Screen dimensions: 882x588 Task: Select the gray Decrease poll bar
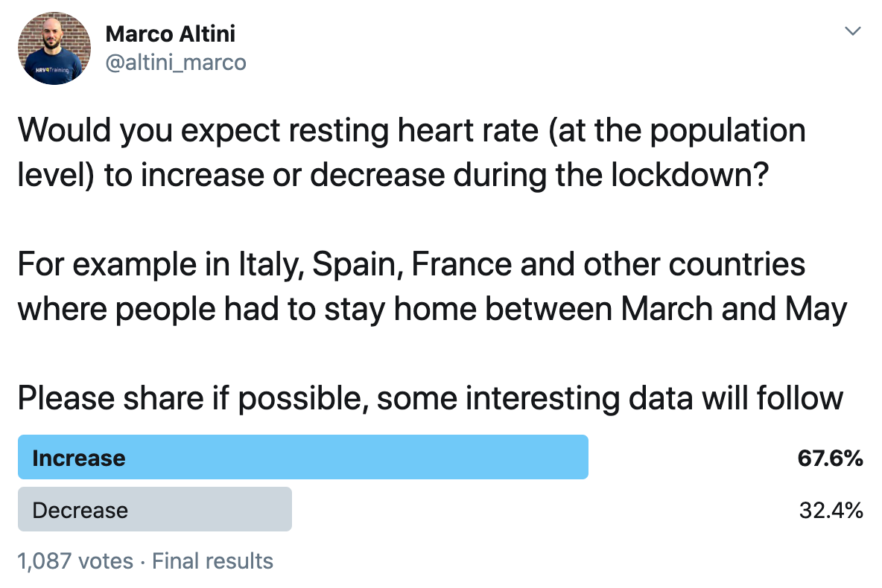tap(154, 510)
